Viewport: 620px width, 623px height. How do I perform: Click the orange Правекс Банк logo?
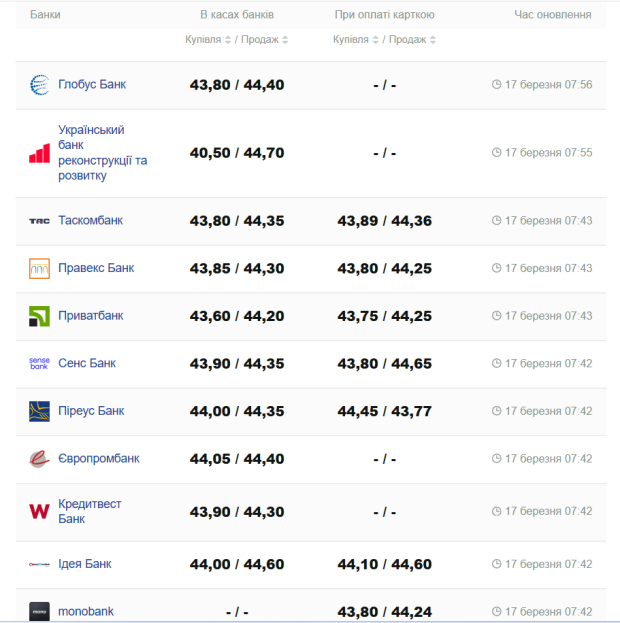point(39,268)
